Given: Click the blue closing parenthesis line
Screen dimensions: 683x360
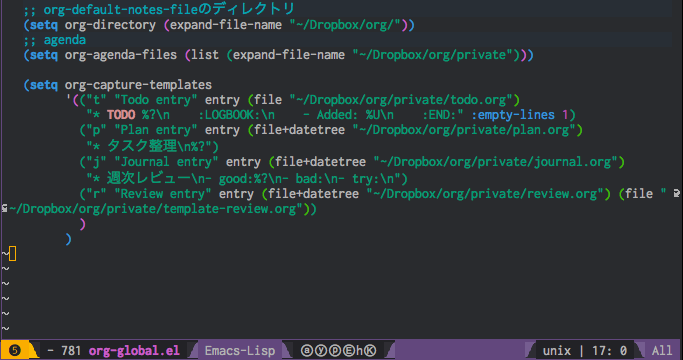Looking at the screenshot, I should click(68, 239).
